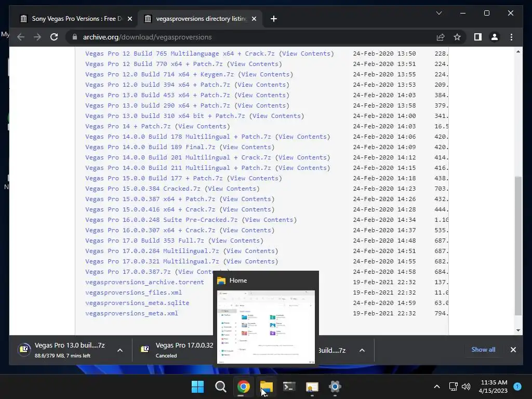View Contents of Vegas Pro 12.0 Build 714
The height and width of the screenshot is (399, 532).
click(265, 74)
